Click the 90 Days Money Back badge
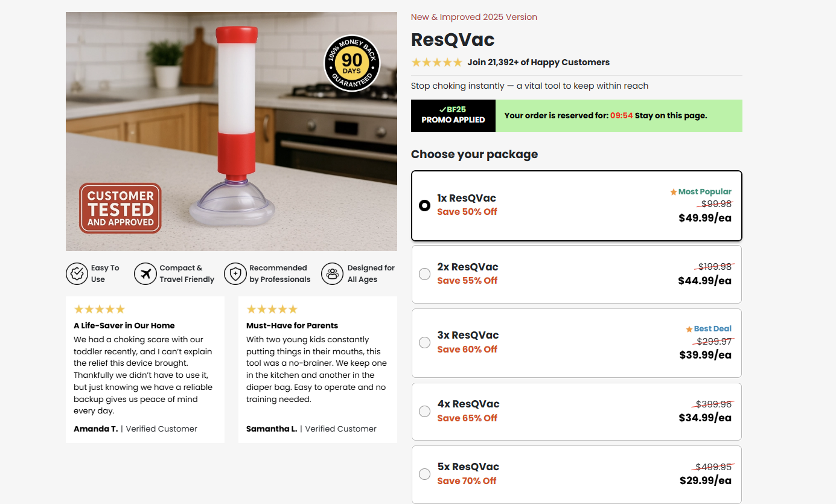836x504 pixels. [x=352, y=63]
